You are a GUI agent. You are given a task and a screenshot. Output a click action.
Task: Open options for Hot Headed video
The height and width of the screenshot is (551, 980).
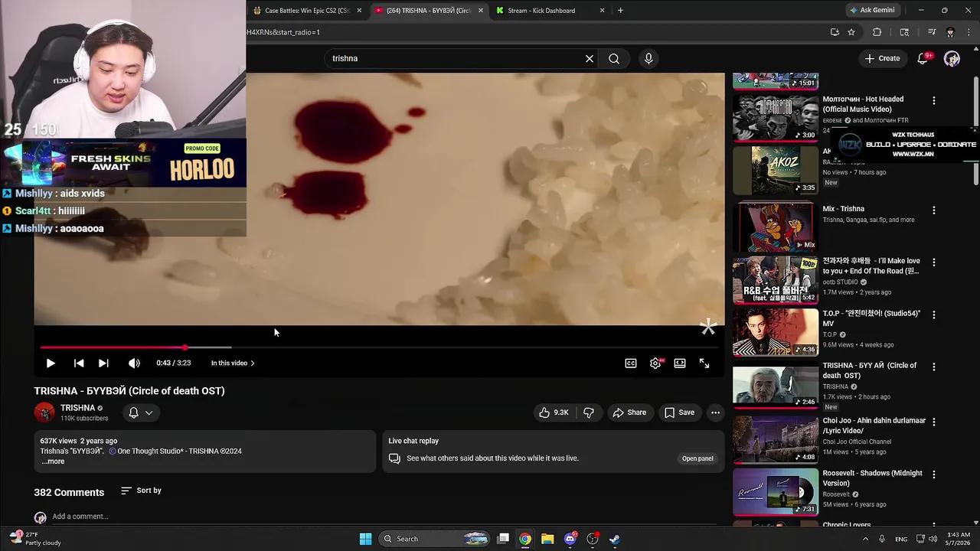pos(933,100)
